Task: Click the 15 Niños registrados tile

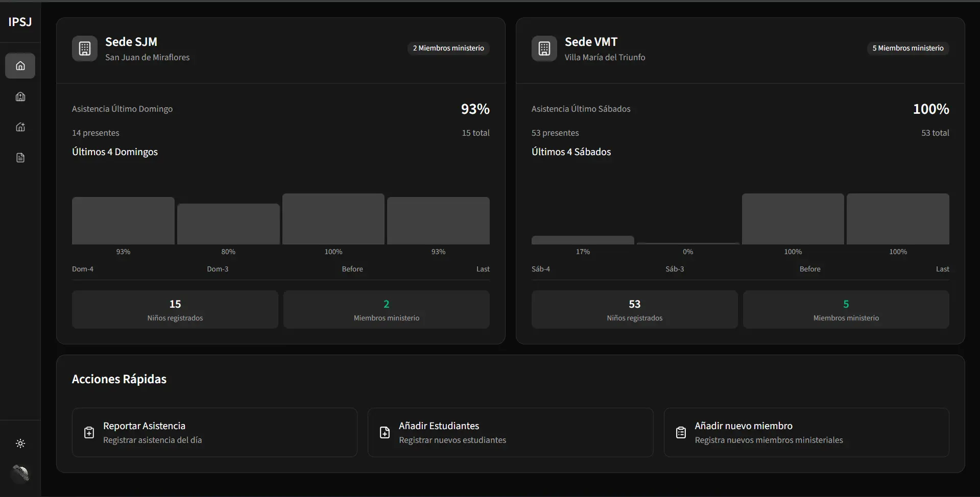Action: tap(175, 310)
